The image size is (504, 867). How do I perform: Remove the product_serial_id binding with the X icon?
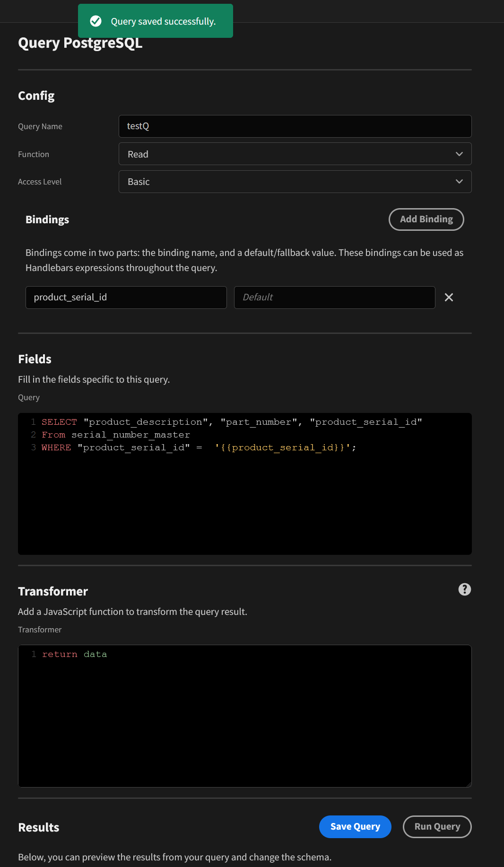tap(449, 297)
